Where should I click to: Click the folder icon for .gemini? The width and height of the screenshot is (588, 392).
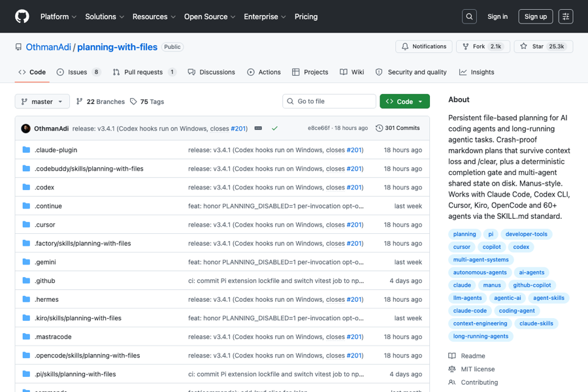click(x=26, y=262)
